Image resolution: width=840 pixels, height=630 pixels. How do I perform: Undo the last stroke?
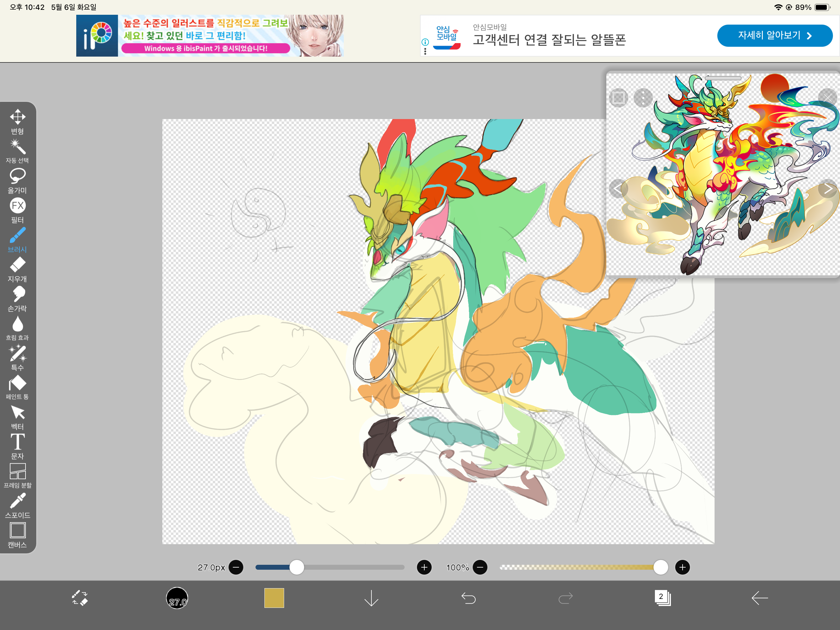[469, 598]
